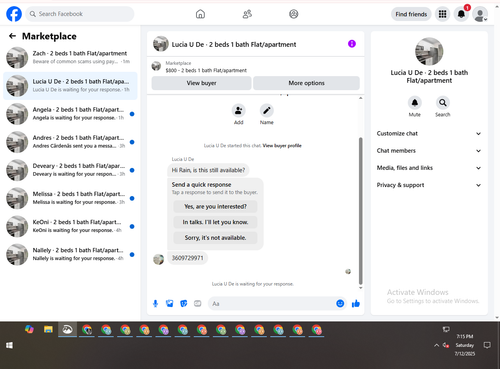Open the Angela conversation
Viewport: 500px width, 369px height.
[x=70, y=114]
